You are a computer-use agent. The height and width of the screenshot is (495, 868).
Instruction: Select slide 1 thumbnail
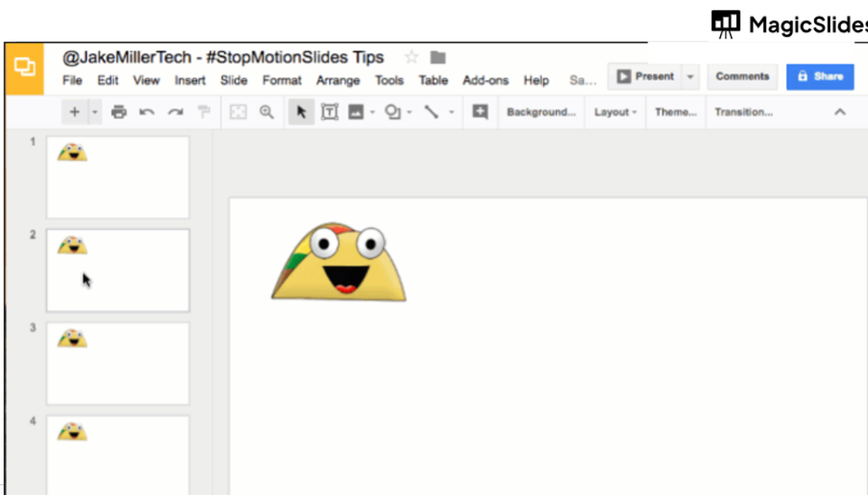pos(118,177)
